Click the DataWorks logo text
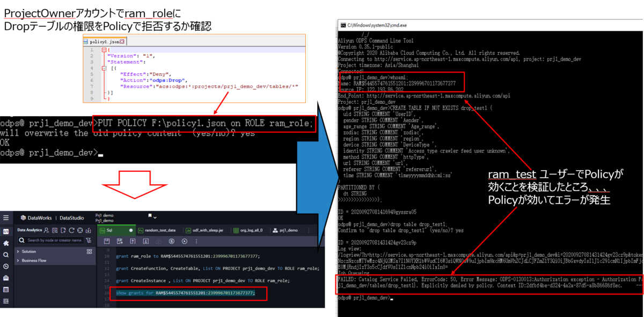 (40, 218)
